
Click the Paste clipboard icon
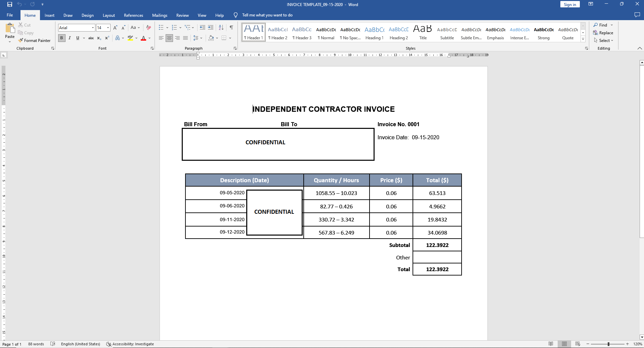click(10, 28)
